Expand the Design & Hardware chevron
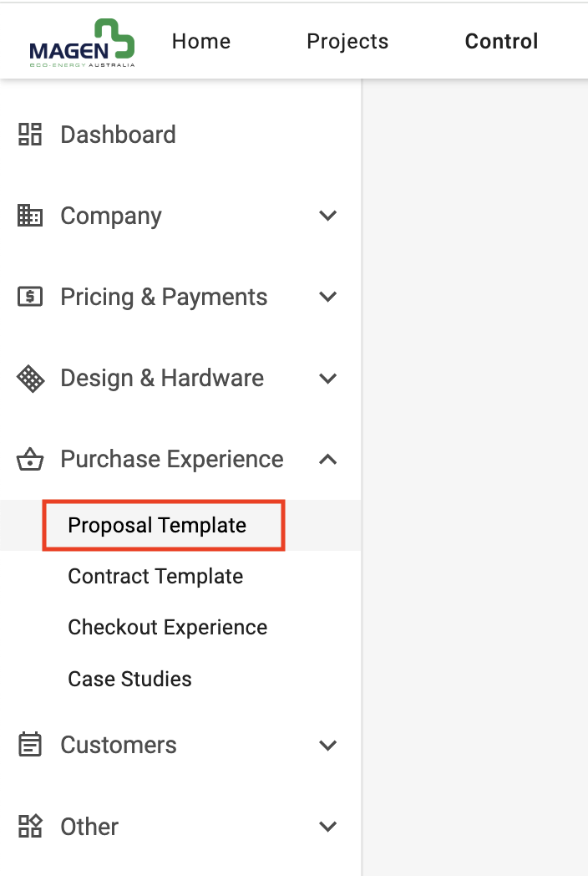Viewport: 588px width, 876px height. point(327,378)
